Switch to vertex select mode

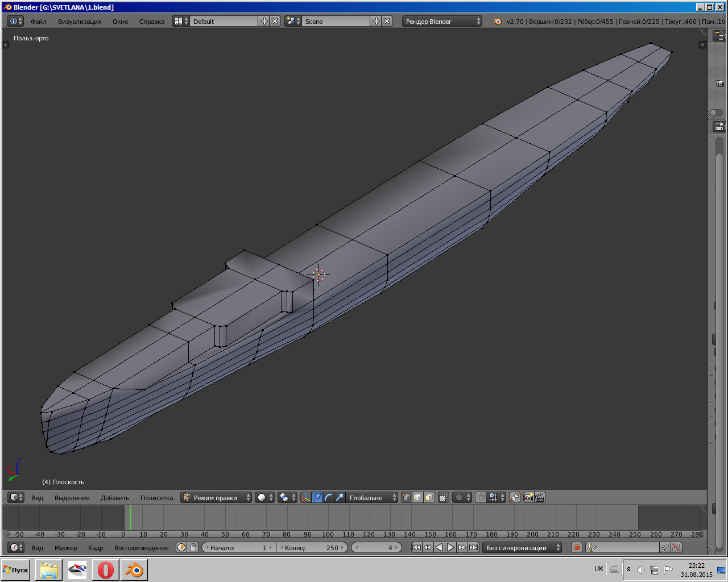click(x=407, y=497)
